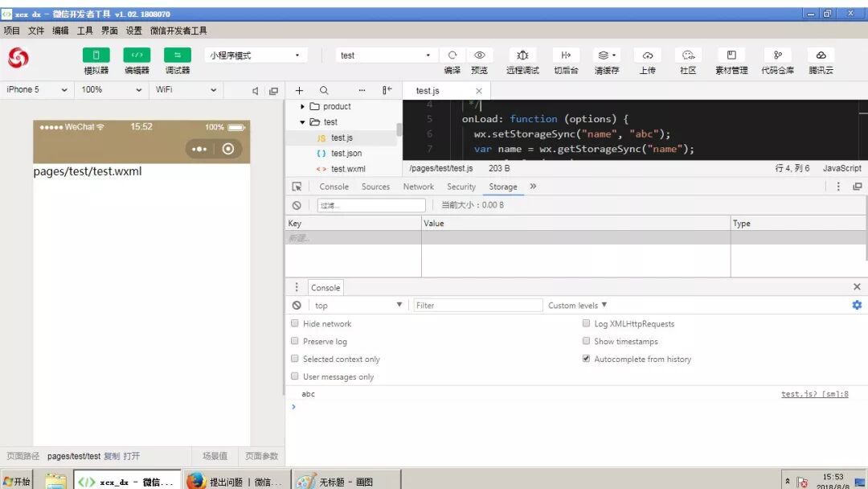Clear the console with circle-slash icon
The height and width of the screenshot is (489, 868).
[x=297, y=305]
